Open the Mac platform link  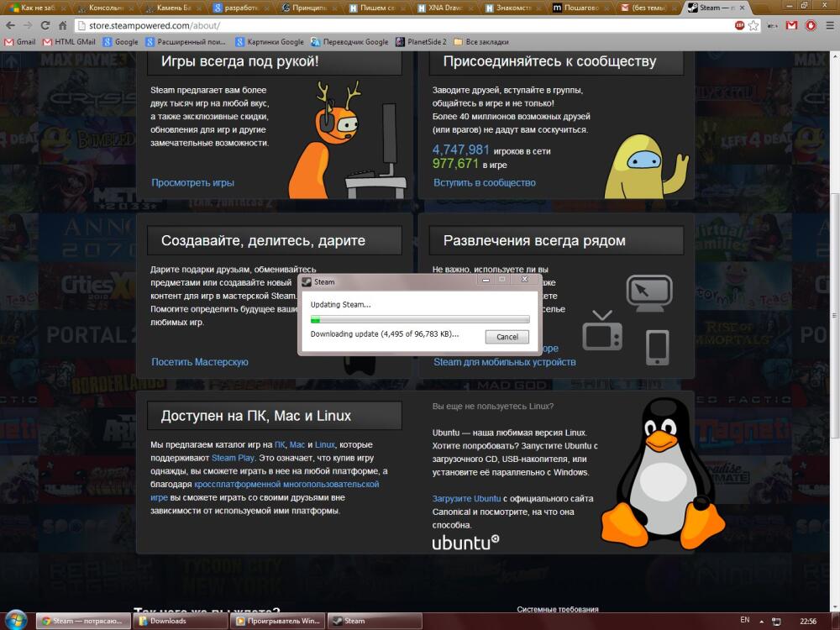[x=297, y=444]
